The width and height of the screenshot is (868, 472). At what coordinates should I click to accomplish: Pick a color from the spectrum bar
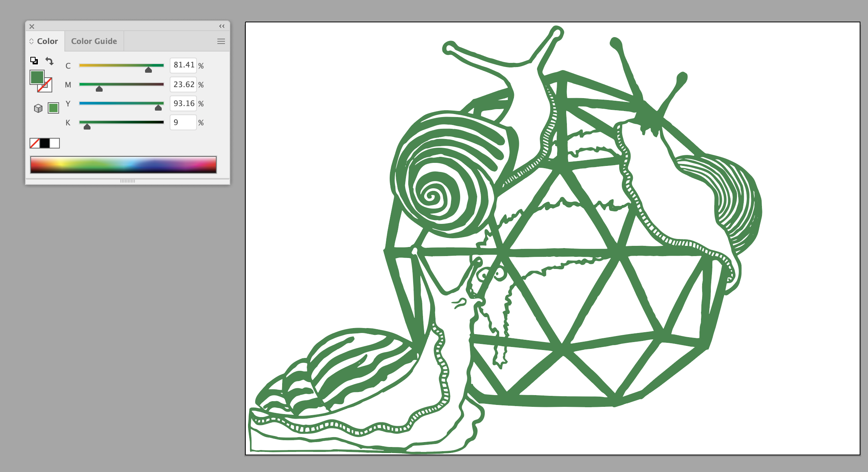[x=123, y=165]
